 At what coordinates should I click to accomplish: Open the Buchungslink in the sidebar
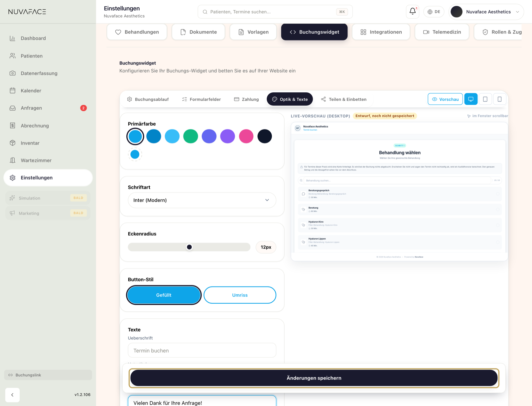coord(48,375)
